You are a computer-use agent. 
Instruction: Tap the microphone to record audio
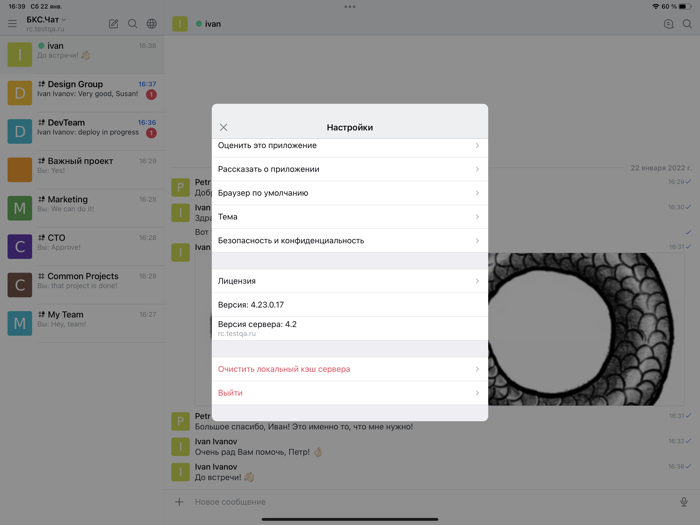(683, 502)
